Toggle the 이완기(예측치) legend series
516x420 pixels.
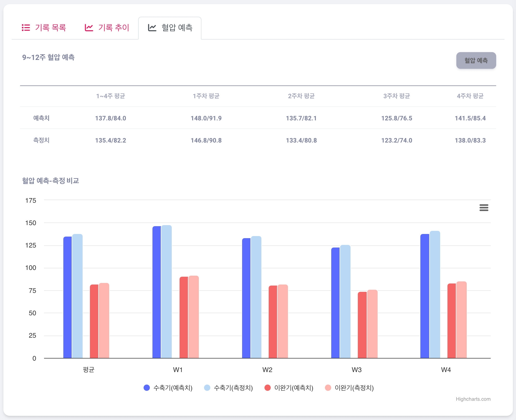[294, 388]
